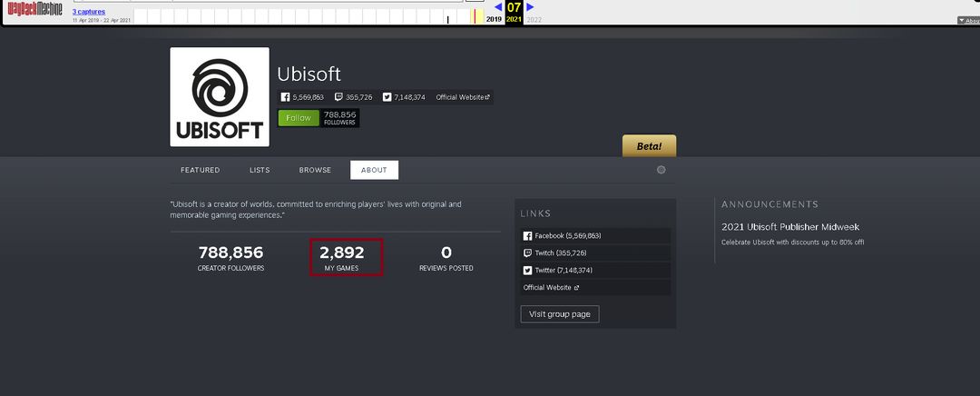980x396 pixels.
Task: Click the gold Beta! badge
Action: [649, 145]
